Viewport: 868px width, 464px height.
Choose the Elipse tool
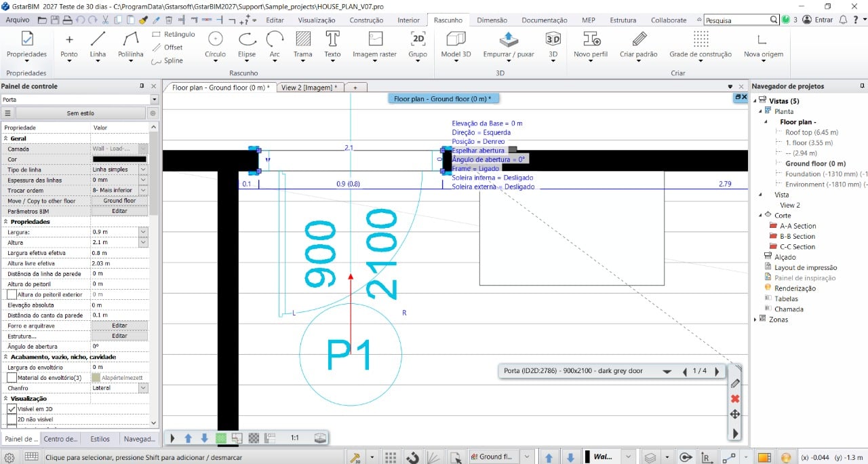click(247, 46)
